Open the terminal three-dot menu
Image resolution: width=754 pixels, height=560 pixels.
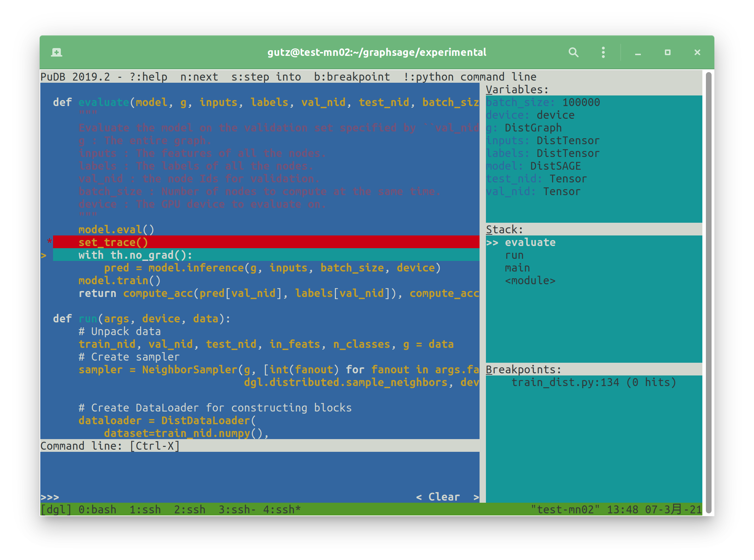[x=603, y=52]
